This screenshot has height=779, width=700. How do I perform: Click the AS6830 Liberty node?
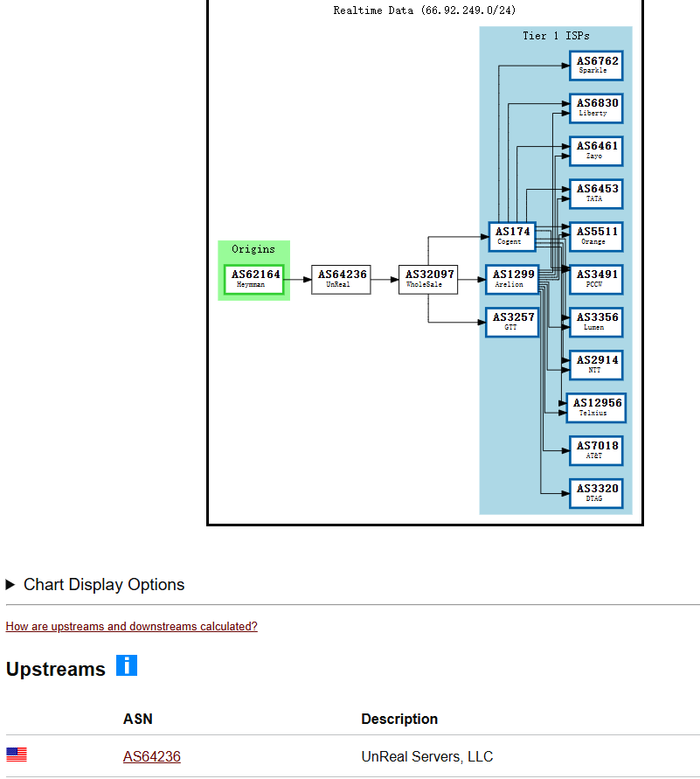coord(596,108)
